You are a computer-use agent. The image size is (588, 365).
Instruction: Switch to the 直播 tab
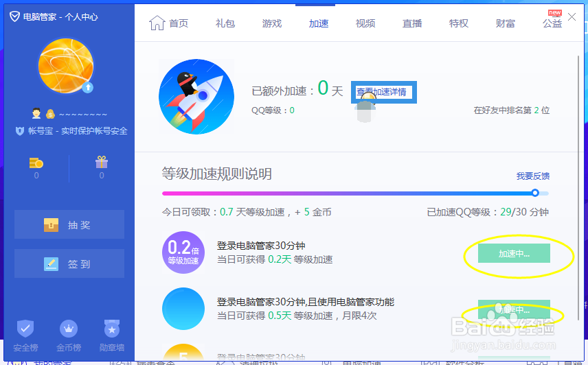click(x=412, y=23)
